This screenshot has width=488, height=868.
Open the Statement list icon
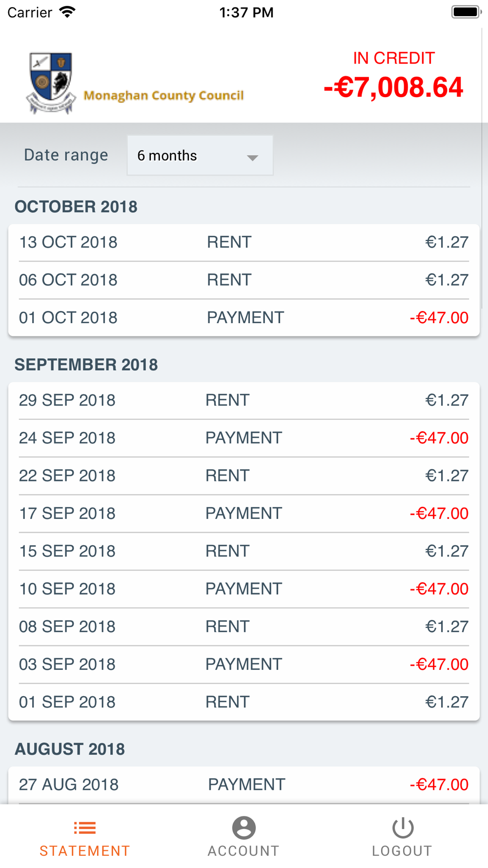coord(85,827)
